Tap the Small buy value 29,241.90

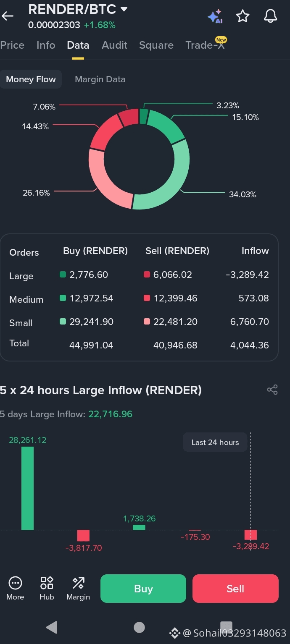click(x=92, y=322)
